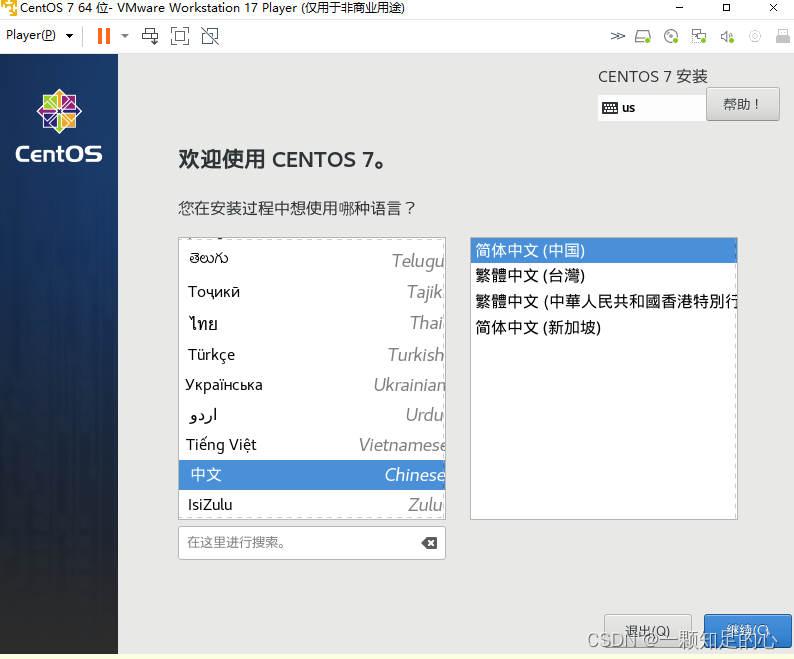This screenshot has height=659, width=794.
Task: Click the 帮助! help button
Action: click(742, 104)
